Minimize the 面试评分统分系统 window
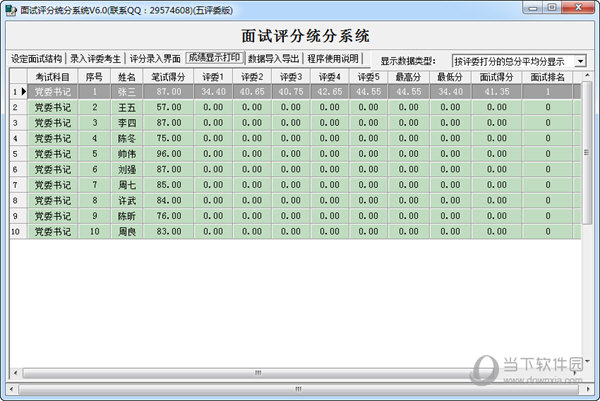Image resolution: width=600 pixels, height=401 pixels. tap(532, 8)
